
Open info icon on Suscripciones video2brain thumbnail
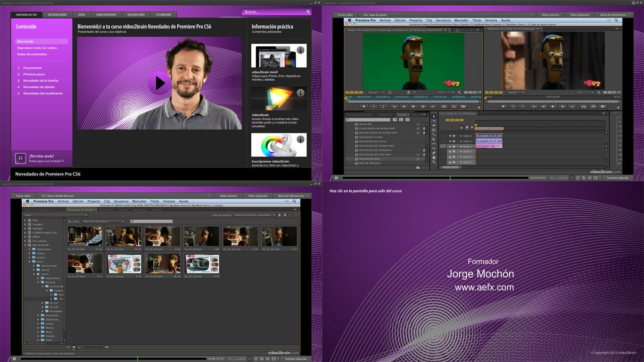pos(300,140)
